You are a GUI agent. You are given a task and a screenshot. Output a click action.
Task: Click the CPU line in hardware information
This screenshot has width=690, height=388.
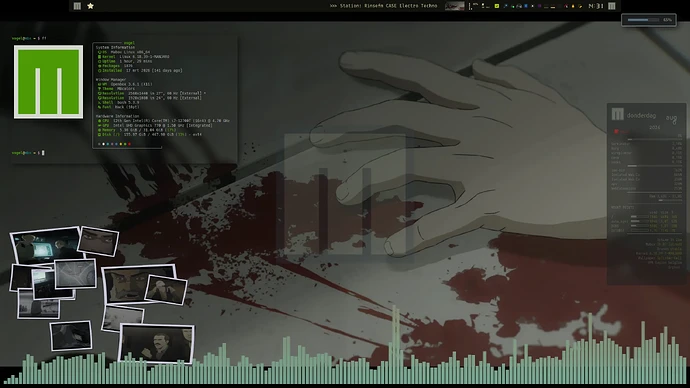164,121
